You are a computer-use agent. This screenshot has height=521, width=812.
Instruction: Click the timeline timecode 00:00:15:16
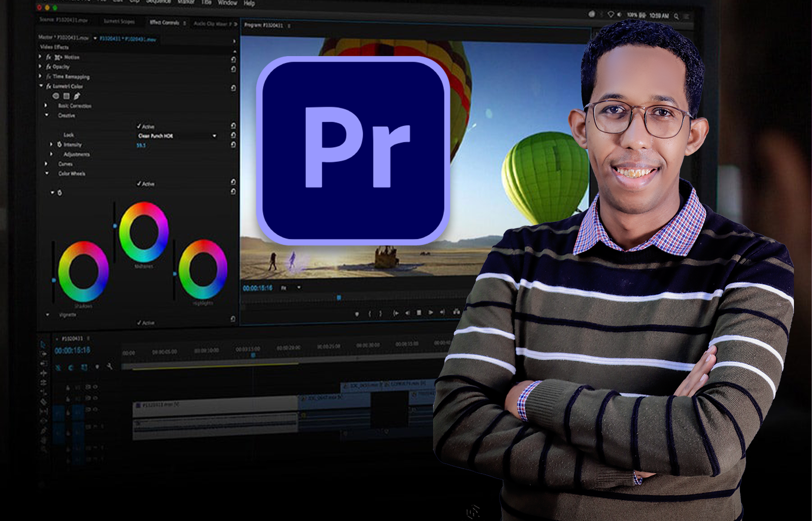point(72,351)
